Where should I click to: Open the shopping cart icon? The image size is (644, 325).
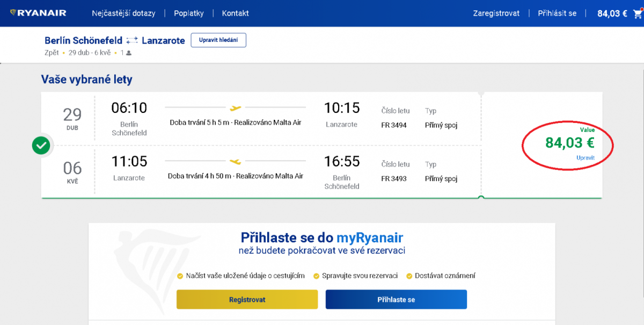(x=637, y=13)
